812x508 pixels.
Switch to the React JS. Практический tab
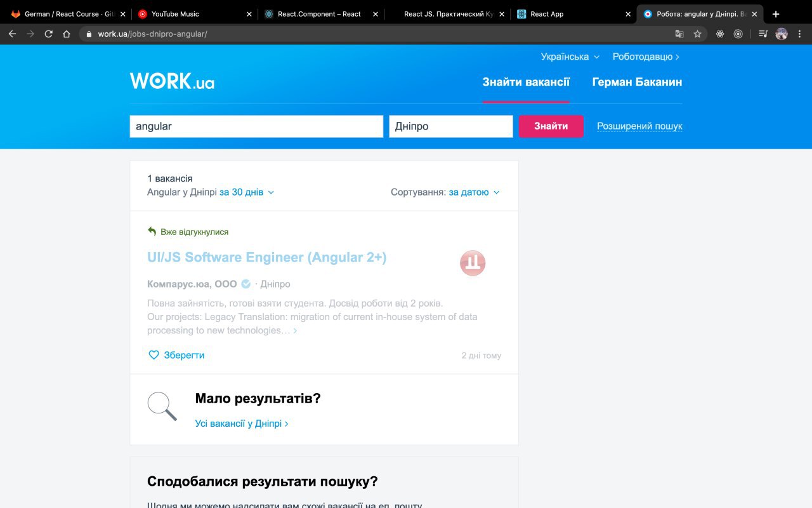tap(447, 14)
